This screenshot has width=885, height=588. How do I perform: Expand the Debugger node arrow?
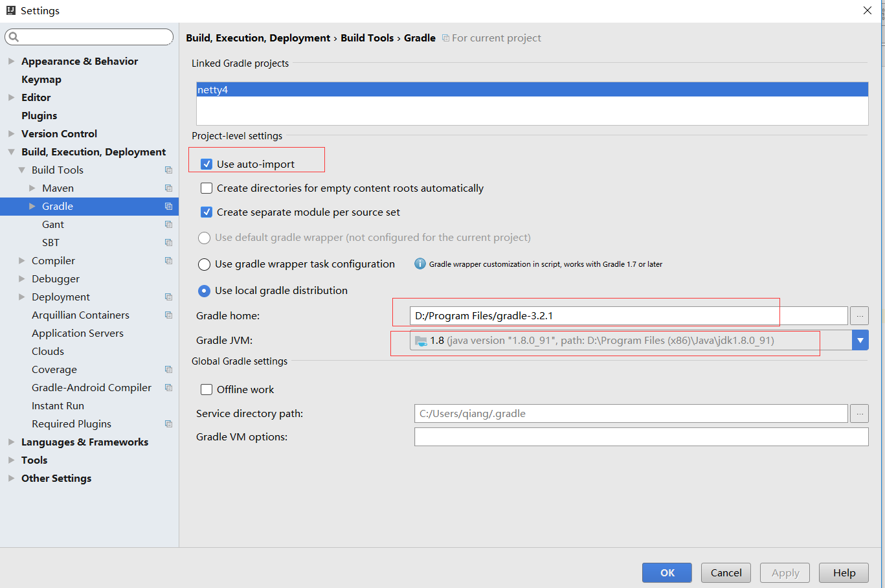point(21,278)
